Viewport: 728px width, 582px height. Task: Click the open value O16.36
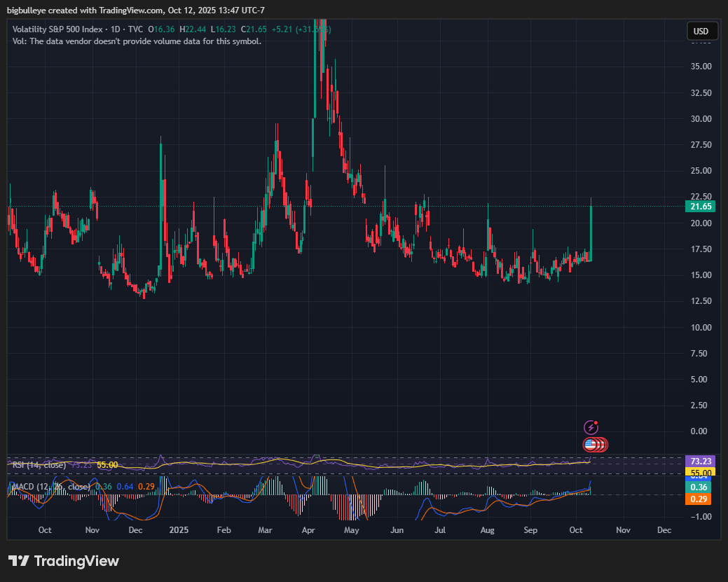click(161, 29)
